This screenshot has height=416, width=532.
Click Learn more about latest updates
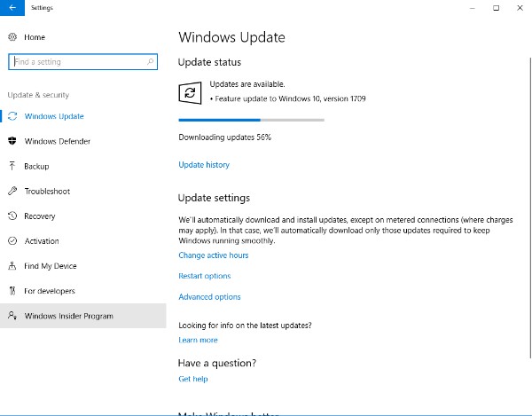(x=198, y=340)
